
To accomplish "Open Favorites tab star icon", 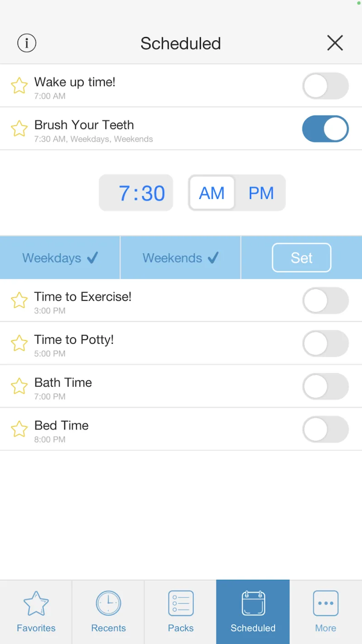I will click(x=36, y=604).
